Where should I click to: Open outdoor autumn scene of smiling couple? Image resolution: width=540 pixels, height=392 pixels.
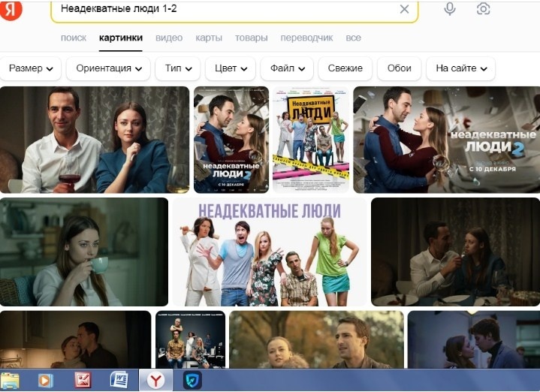316,339
